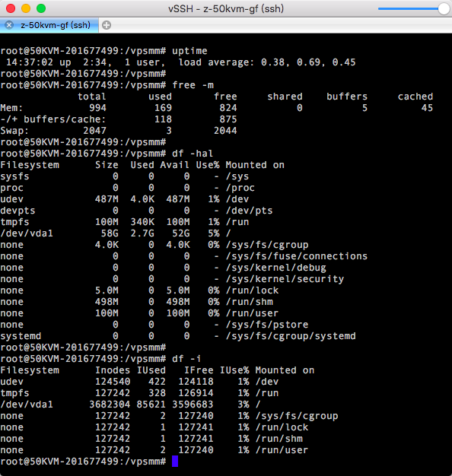
Task: Click the udev inodes value '124540'
Action: pos(113,382)
